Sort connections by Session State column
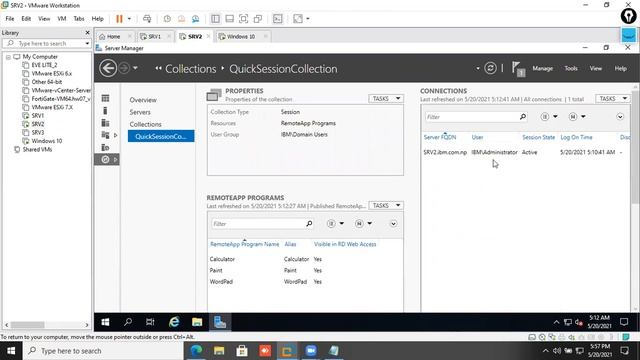Screen dimensions: 640x360 538,137
